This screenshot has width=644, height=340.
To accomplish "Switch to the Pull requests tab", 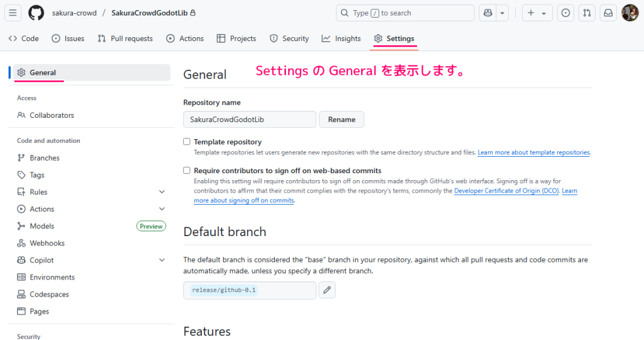I will click(125, 38).
